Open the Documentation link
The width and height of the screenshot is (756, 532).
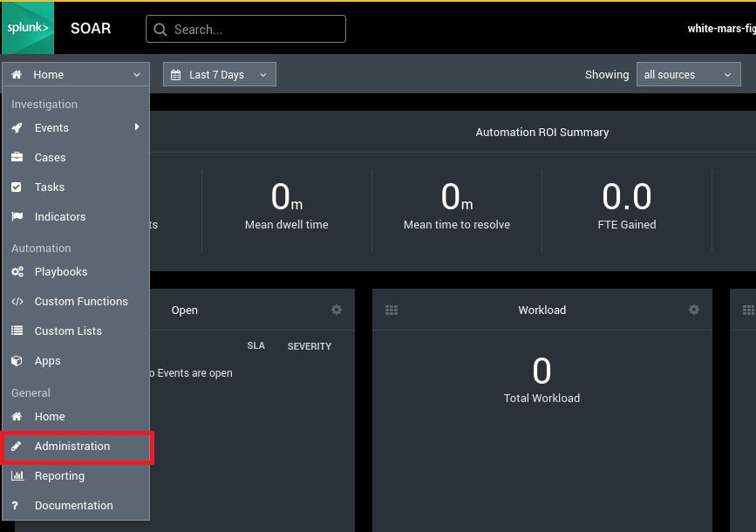[x=73, y=505]
